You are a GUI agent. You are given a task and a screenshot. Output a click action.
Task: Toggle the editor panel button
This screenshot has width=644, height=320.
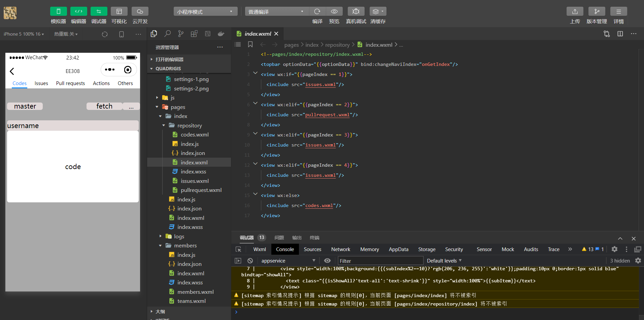(x=78, y=11)
